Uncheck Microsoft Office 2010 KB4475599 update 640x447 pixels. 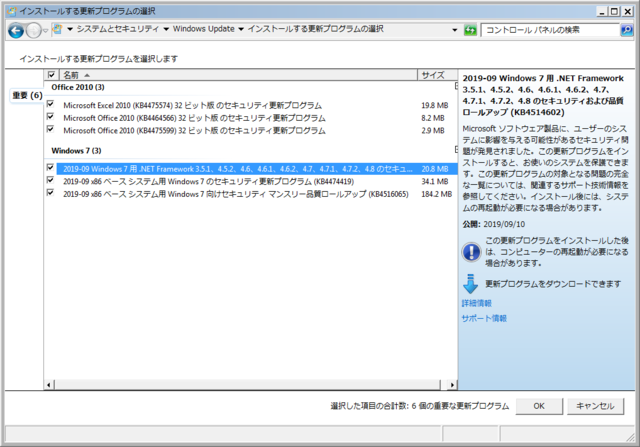click(50, 129)
